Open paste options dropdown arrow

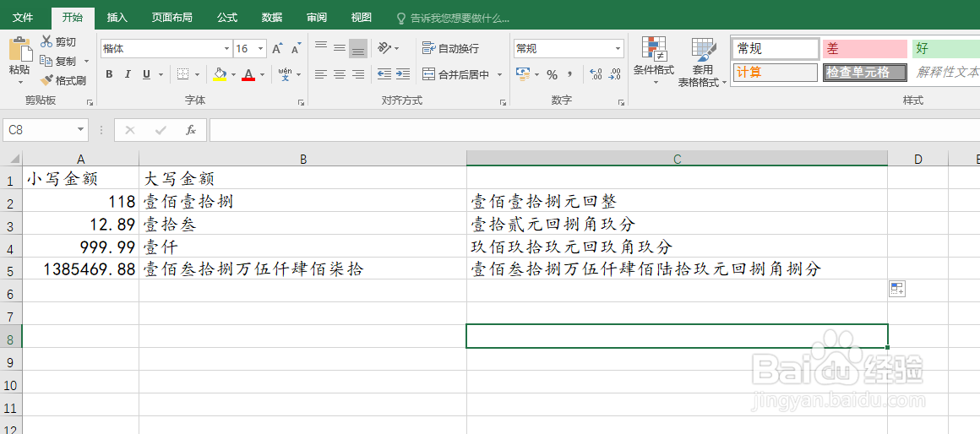click(20, 82)
